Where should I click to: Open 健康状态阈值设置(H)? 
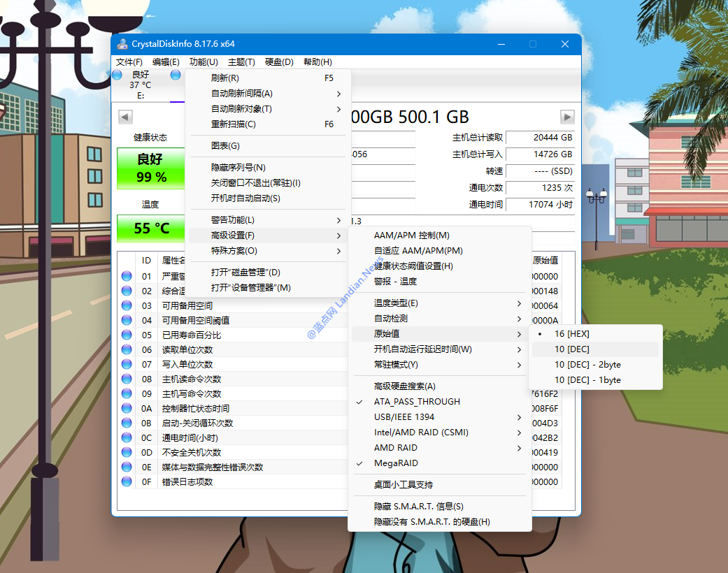(x=439, y=266)
